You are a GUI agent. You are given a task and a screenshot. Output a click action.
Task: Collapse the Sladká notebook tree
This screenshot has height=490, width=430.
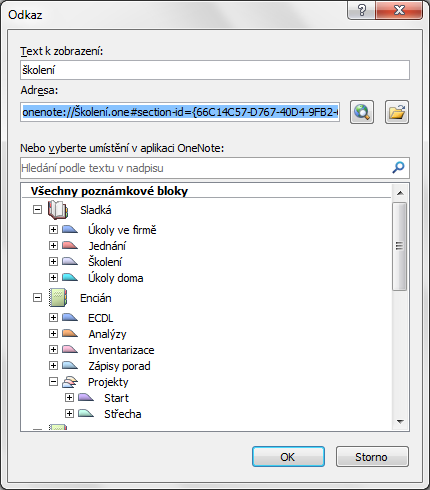click(37, 210)
